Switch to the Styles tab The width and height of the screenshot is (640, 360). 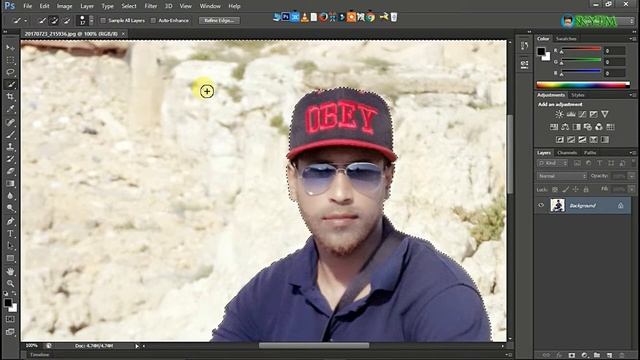coord(578,95)
